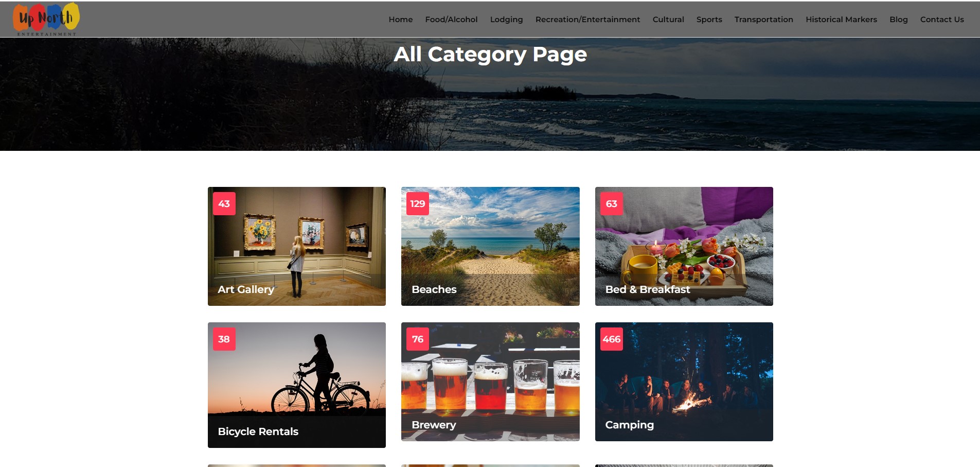Click the 76 count badge on Brewery

[x=418, y=339]
